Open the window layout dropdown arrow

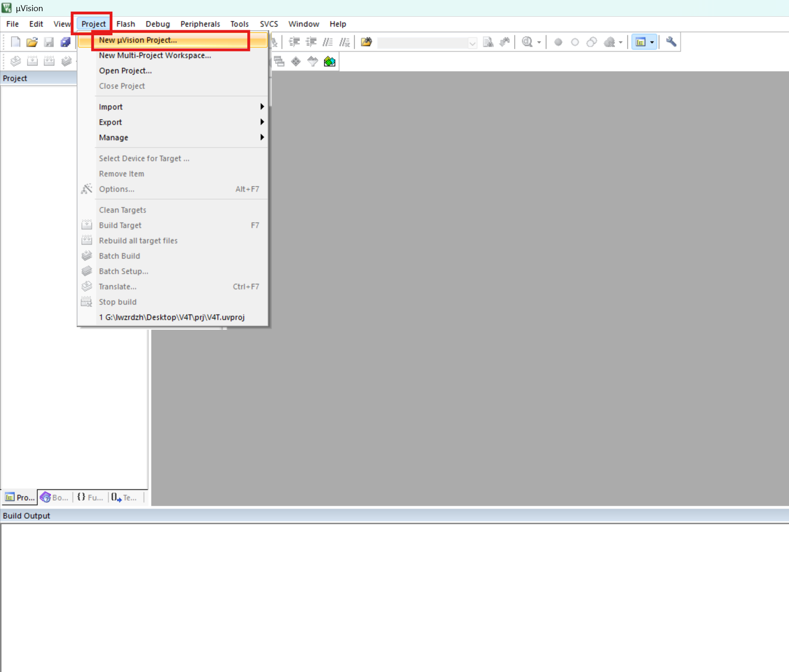click(652, 43)
